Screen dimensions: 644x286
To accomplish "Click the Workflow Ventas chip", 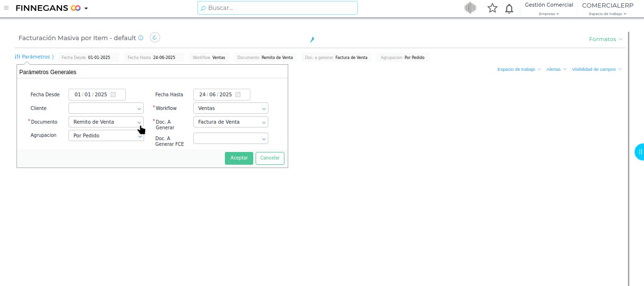I will [209, 58].
